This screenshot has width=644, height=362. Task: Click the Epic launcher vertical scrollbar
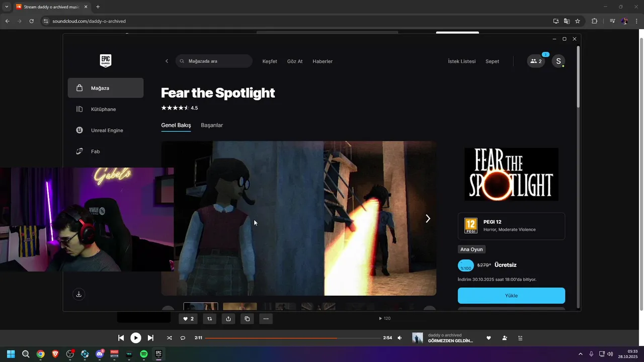(578, 76)
